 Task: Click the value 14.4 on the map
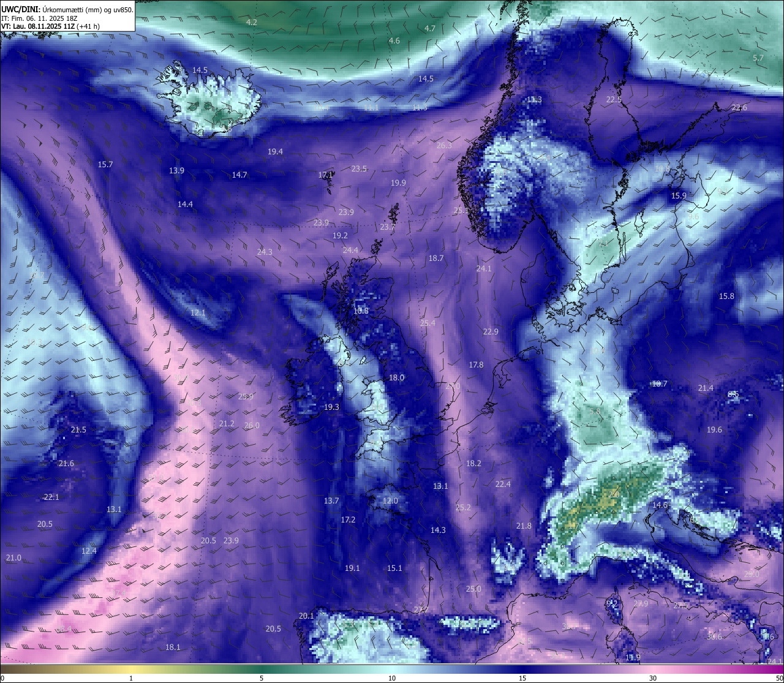[x=185, y=205]
